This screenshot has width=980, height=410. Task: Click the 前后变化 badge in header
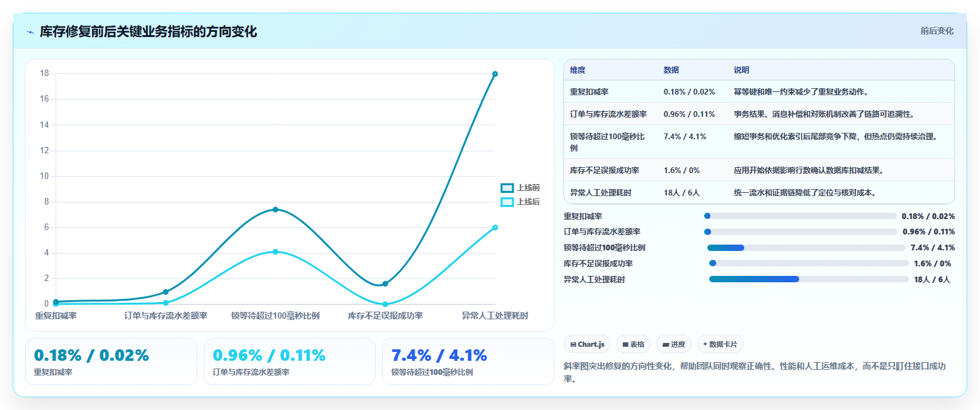pos(937,31)
